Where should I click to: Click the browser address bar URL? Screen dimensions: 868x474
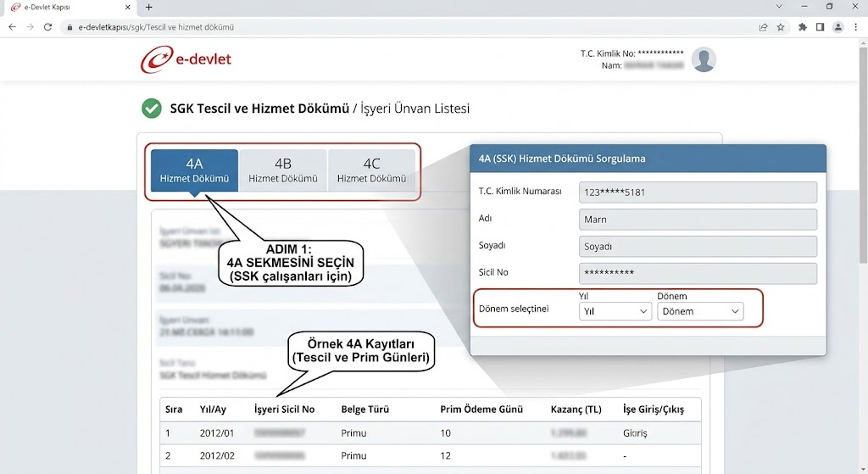156,26
